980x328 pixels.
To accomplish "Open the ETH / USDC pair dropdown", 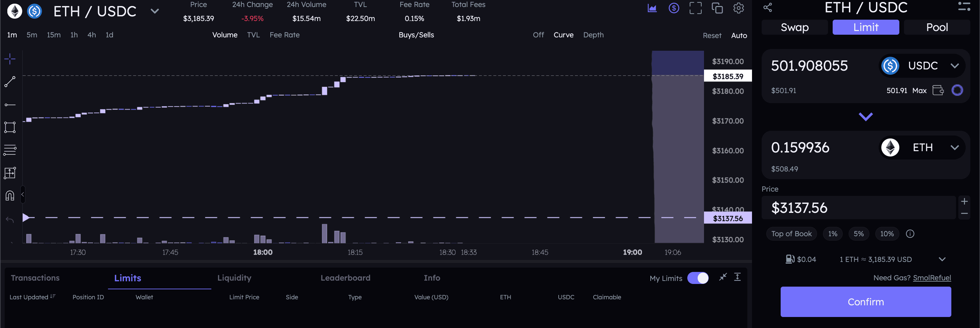I will pyautogui.click(x=154, y=11).
